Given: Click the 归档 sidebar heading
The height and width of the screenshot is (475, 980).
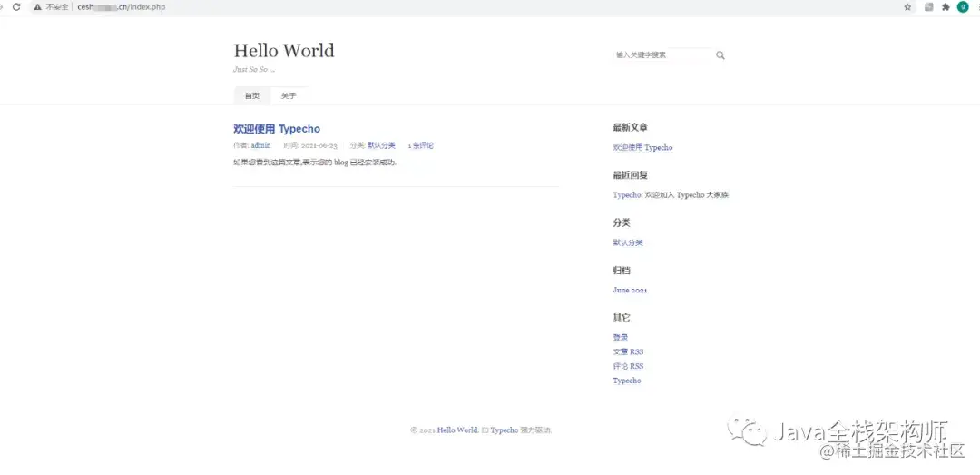Looking at the screenshot, I should pyautogui.click(x=622, y=271).
